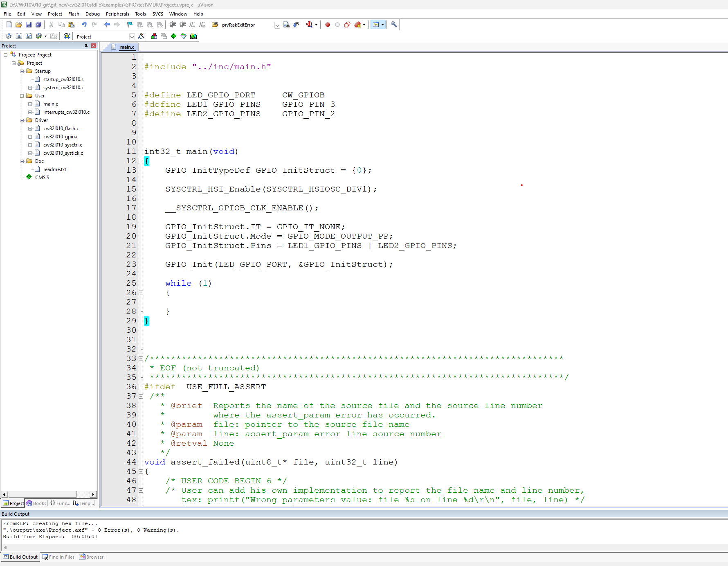728x566 pixels.
Task: Open the window layout dropdown arrow
Action: pos(383,25)
